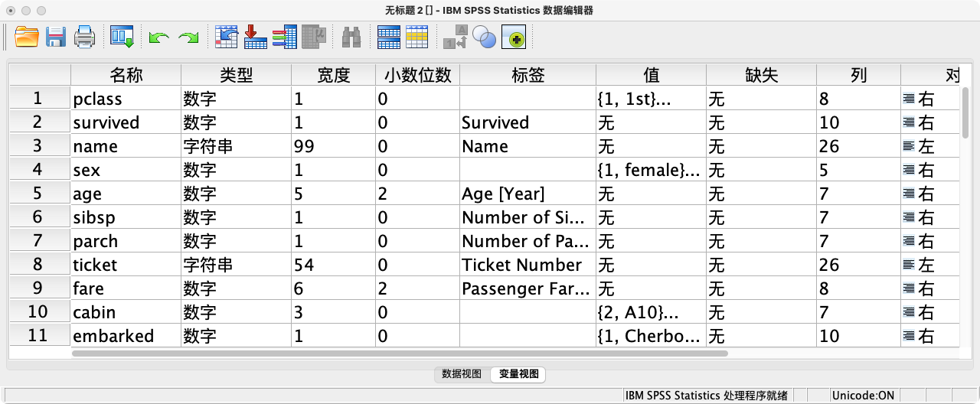This screenshot has height=404, width=980.
Task: Click the Split file toolbar icon
Action: (389, 37)
